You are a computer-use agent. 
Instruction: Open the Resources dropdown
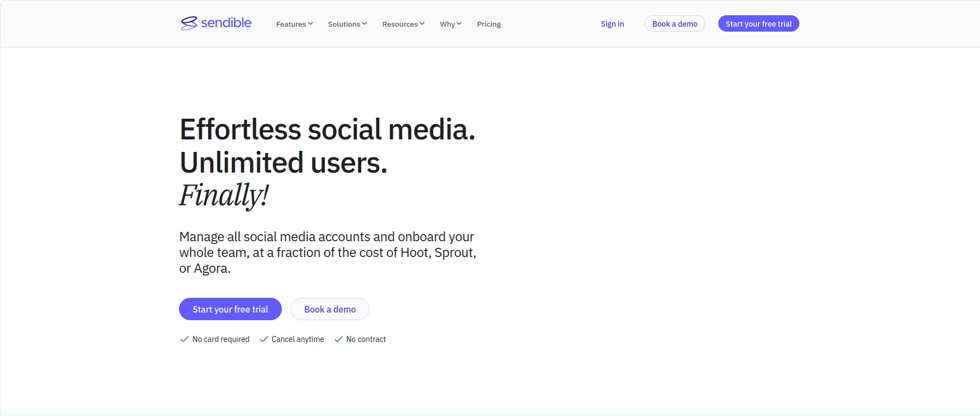point(403,24)
